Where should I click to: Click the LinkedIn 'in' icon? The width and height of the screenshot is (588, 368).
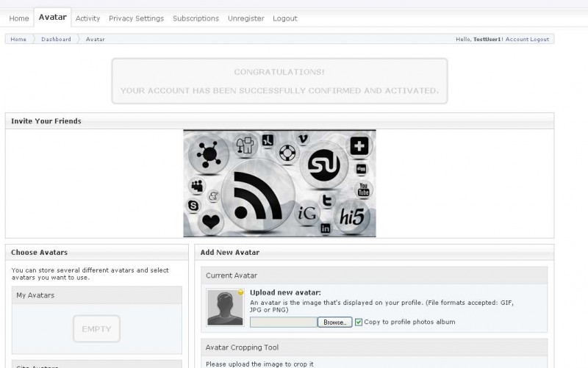[x=326, y=228]
